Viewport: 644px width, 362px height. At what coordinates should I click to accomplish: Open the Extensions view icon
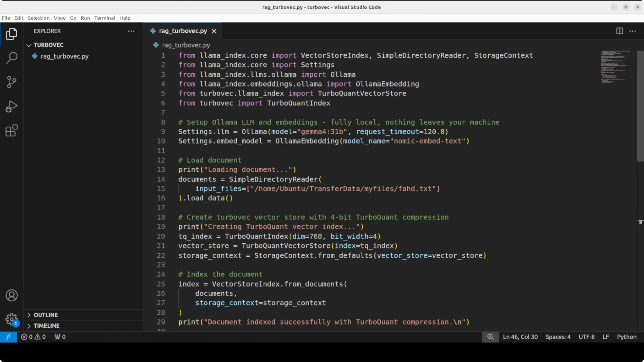tap(12, 131)
